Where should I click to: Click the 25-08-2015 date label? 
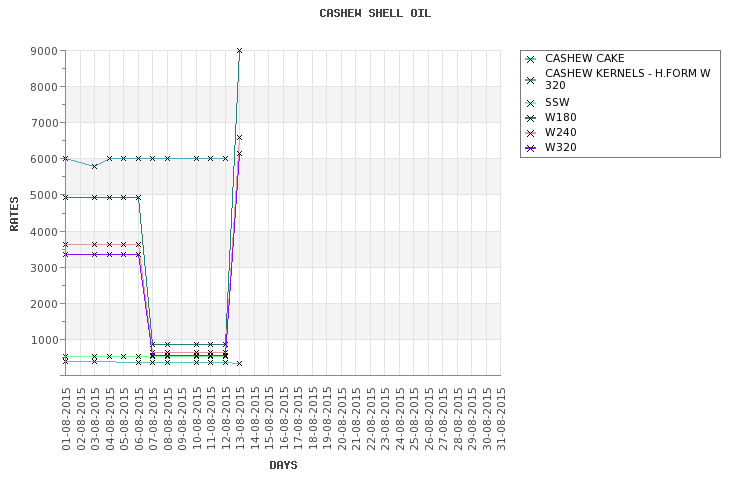pos(414,419)
